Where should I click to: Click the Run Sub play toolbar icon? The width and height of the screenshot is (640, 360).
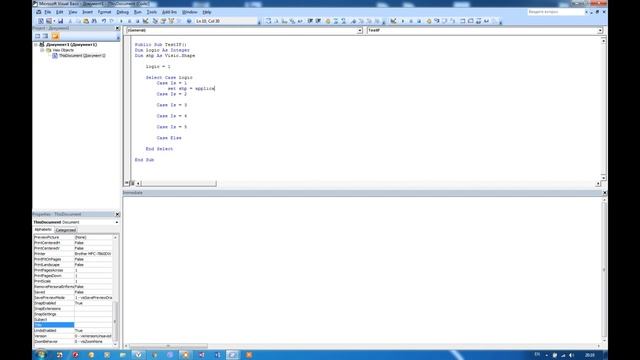tap(121, 21)
